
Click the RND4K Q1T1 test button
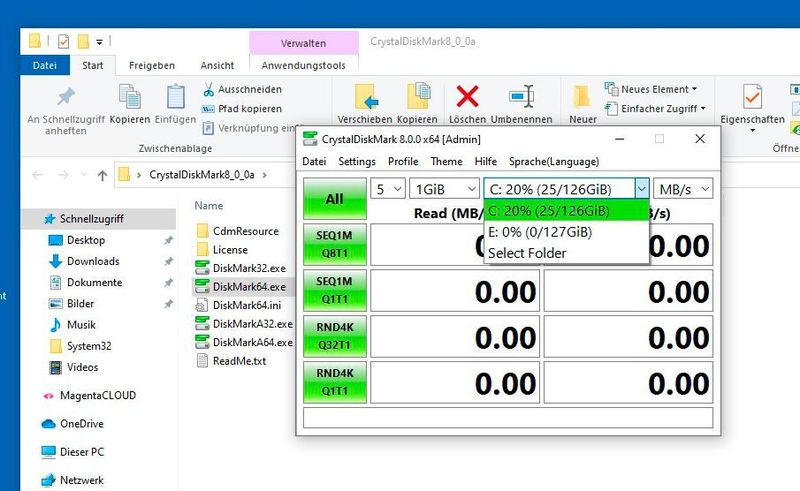(335, 382)
